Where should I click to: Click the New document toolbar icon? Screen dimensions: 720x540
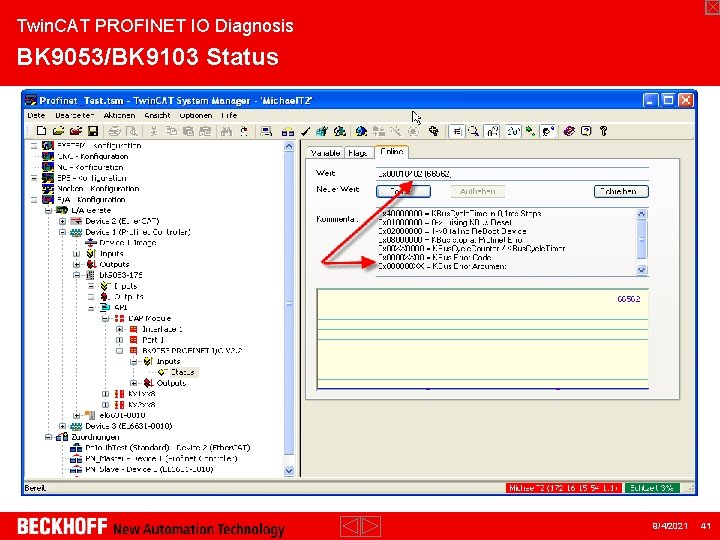(x=41, y=131)
